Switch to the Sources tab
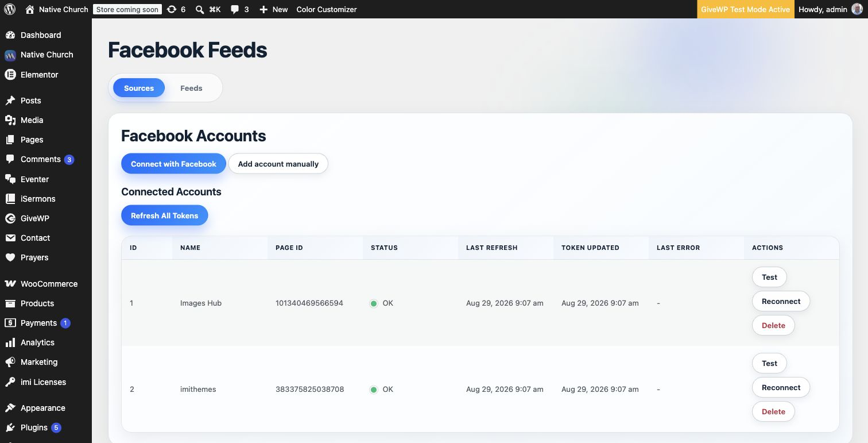Image resolution: width=868 pixels, height=443 pixels. tap(139, 88)
